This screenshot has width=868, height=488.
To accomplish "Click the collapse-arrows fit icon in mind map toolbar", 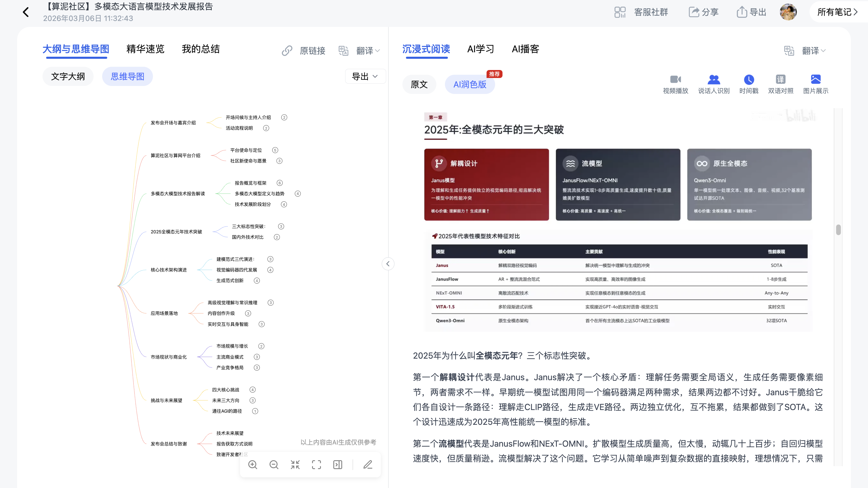I will [295, 465].
